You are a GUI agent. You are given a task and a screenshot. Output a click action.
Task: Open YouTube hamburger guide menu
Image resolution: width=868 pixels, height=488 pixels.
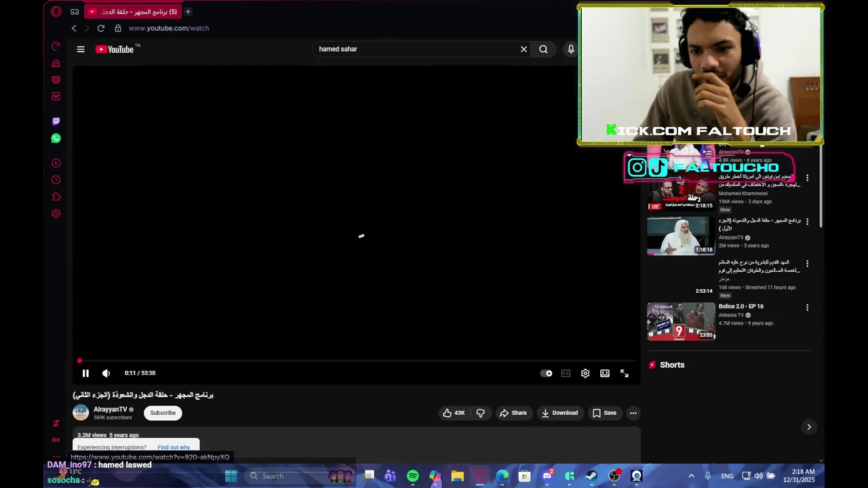point(81,49)
